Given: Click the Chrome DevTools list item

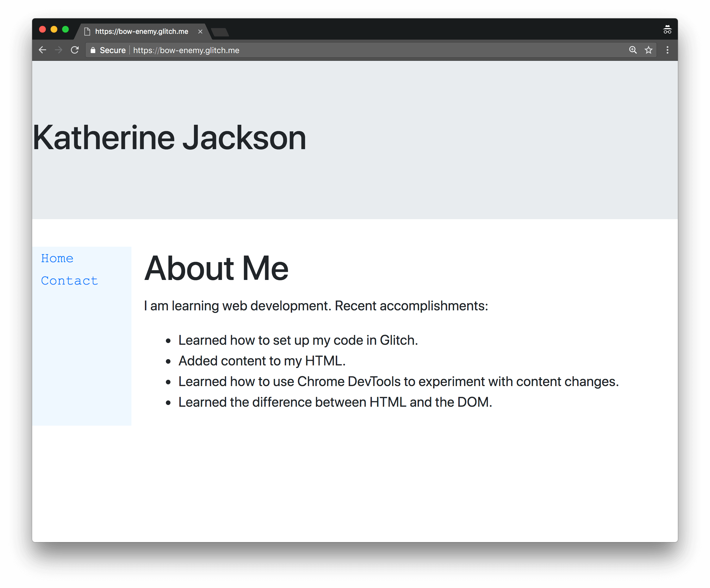Looking at the screenshot, I should 399,381.
